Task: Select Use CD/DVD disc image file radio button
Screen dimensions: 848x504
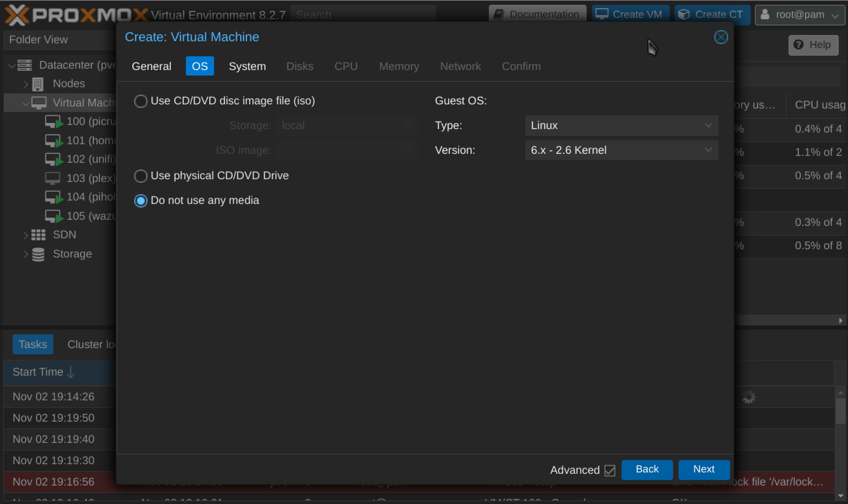Action: 141,100
